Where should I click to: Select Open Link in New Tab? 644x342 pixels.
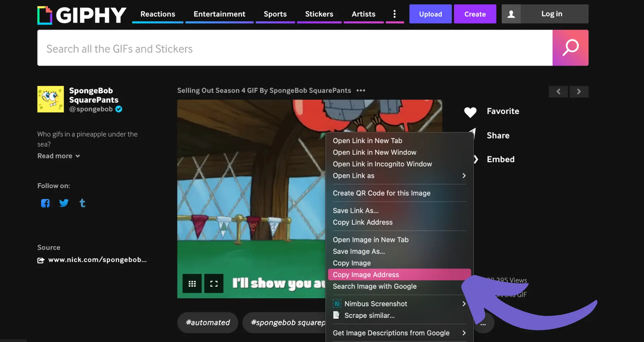(399, 141)
